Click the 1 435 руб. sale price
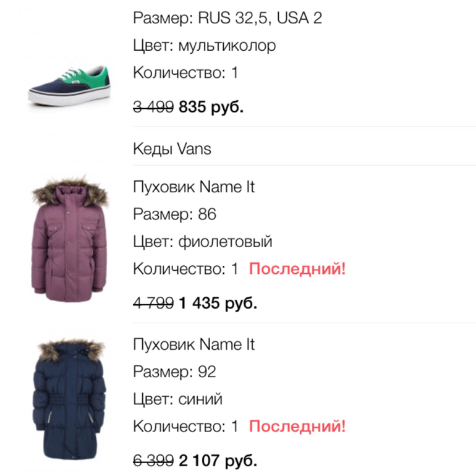476x476 pixels. point(218,304)
